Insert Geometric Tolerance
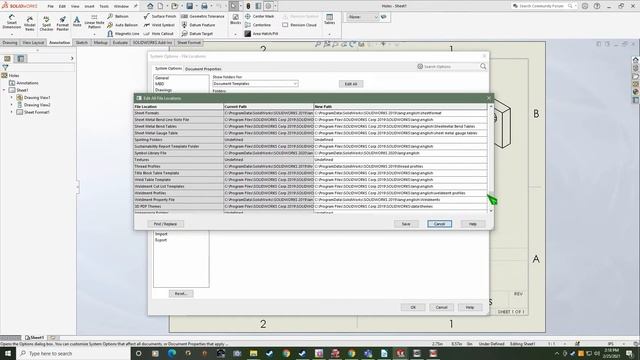 click(203, 16)
